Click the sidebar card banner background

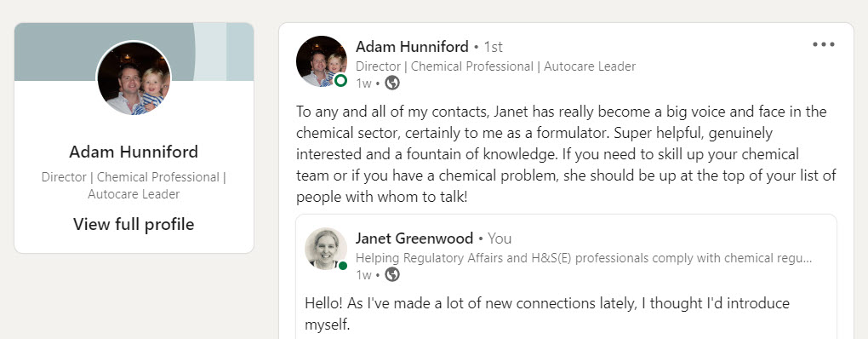point(55,52)
